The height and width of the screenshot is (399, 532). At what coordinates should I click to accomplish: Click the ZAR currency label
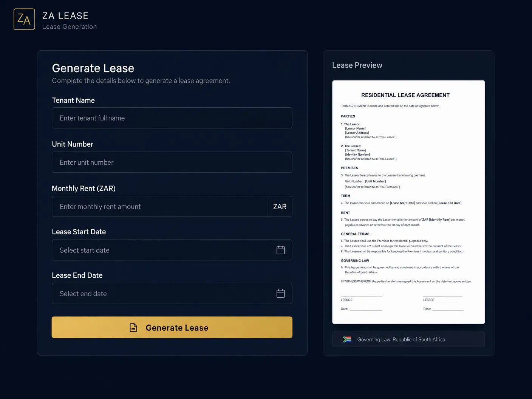[x=280, y=206]
